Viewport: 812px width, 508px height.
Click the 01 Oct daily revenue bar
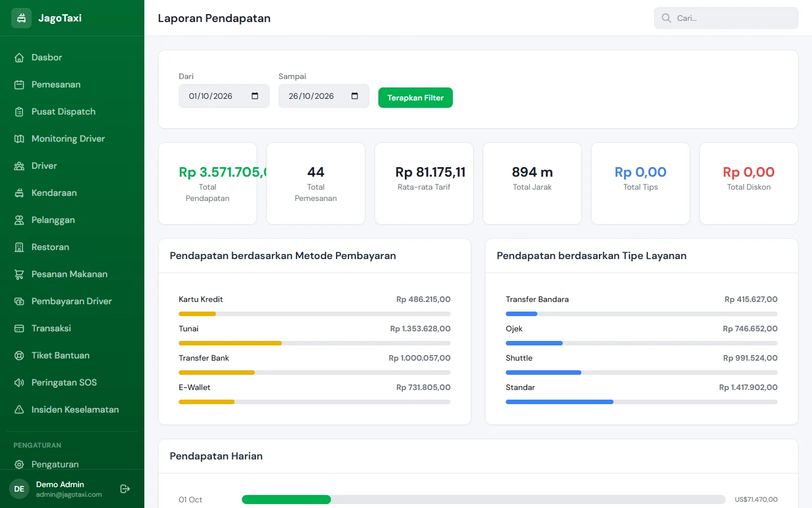pos(484,500)
